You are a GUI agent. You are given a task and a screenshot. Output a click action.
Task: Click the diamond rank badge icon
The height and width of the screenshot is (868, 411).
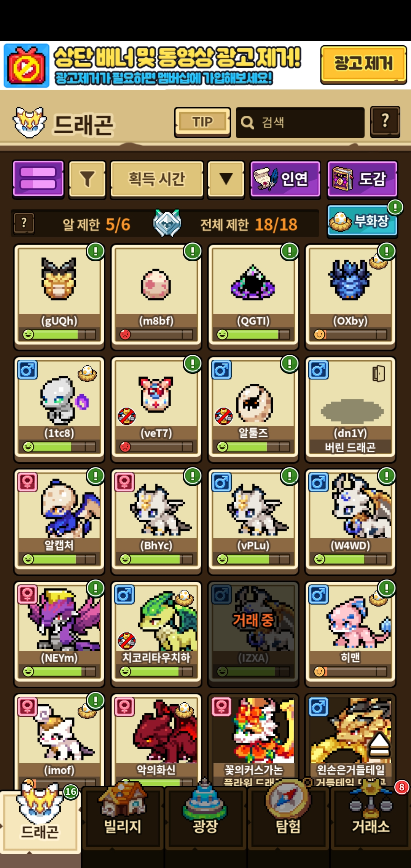click(167, 223)
